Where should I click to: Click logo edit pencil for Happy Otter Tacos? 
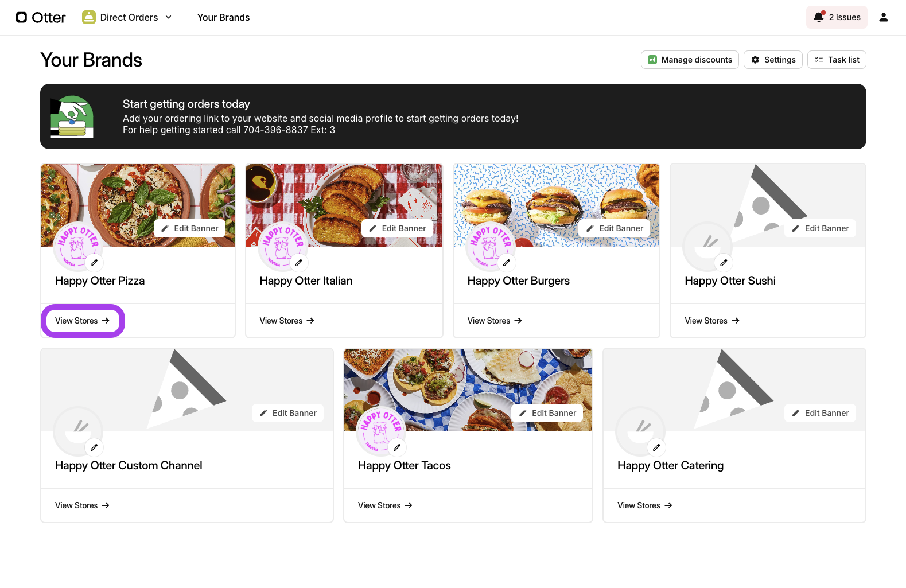396,447
